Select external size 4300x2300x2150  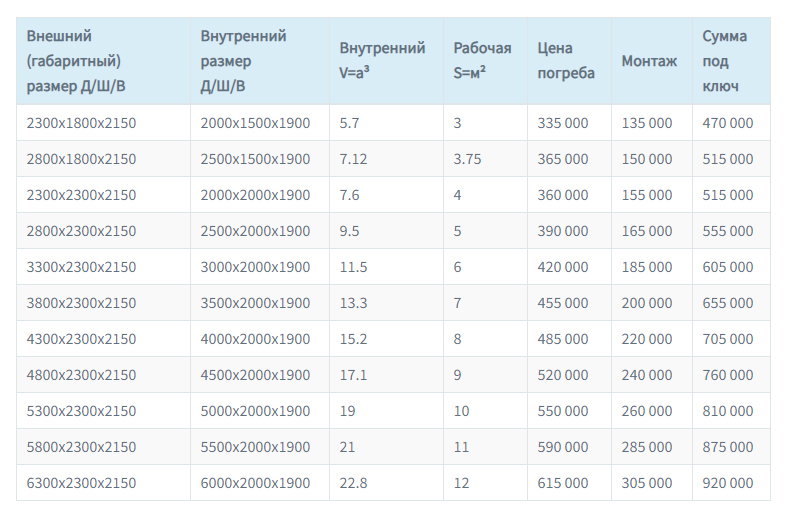click(81, 339)
